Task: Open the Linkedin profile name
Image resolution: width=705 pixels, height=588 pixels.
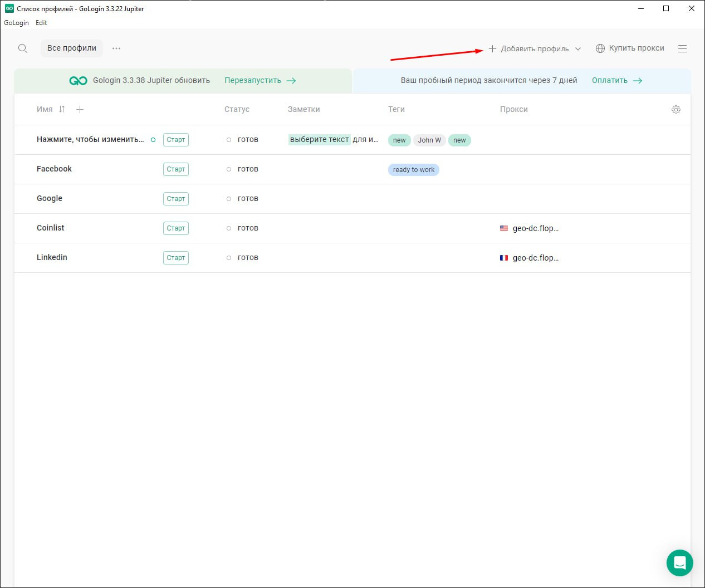Action: click(x=52, y=257)
